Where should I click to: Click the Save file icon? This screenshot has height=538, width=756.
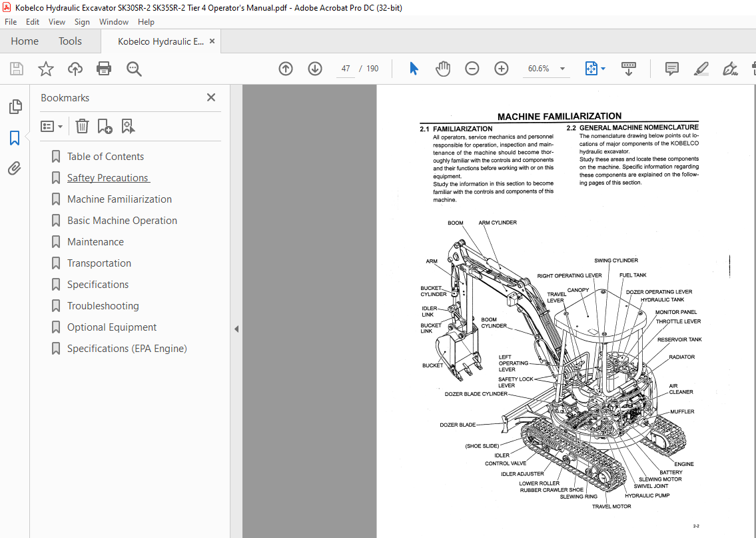tap(17, 69)
